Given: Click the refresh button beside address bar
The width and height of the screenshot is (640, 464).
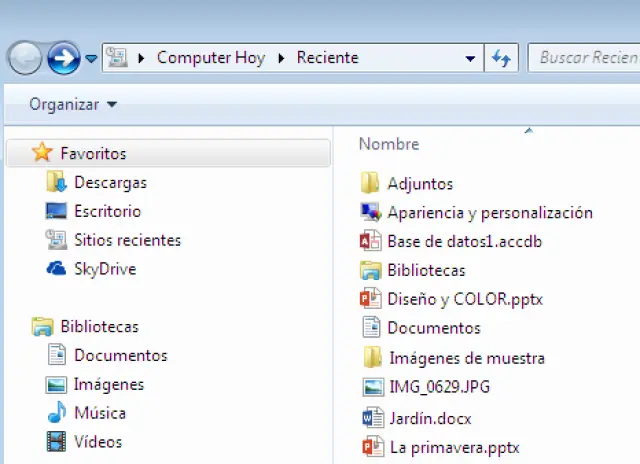Looking at the screenshot, I should 501,58.
